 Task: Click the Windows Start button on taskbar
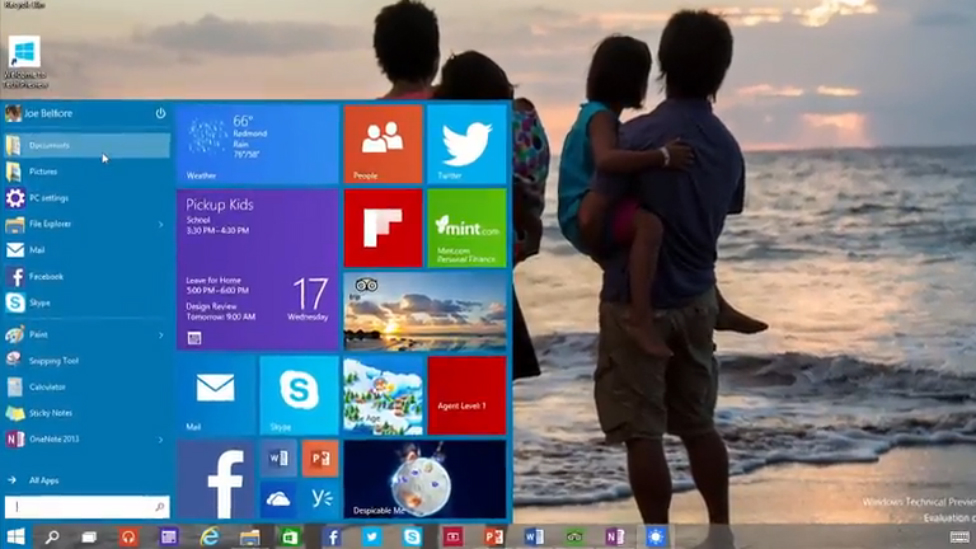click(16, 537)
